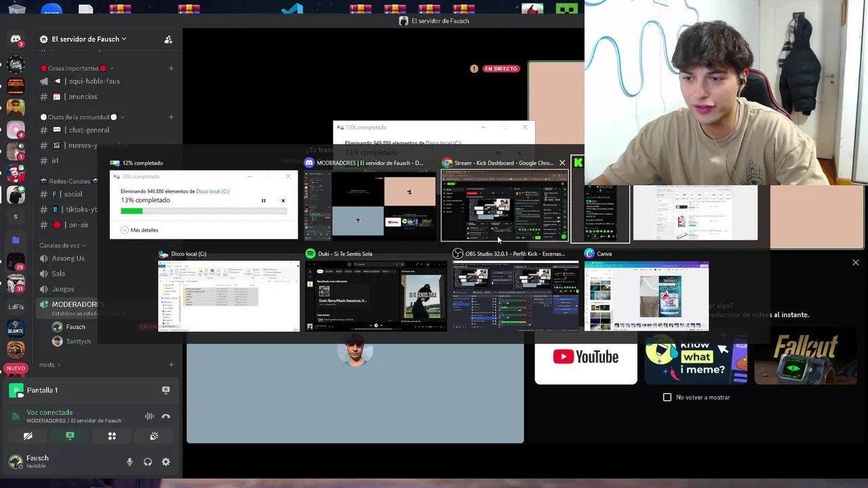Open the Santa hat avatar server icon
Viewport: 868px width, 488px height.
tap(16, 172)
